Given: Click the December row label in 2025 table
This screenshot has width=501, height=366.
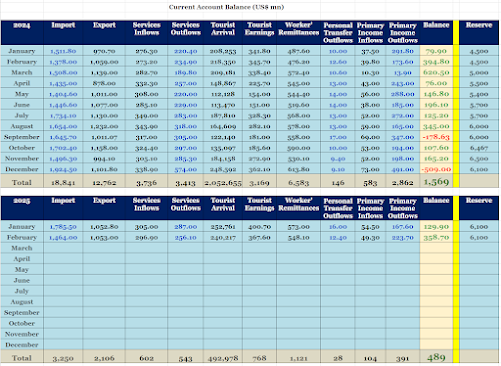Looking at the screenshot, I should point(22,345).
